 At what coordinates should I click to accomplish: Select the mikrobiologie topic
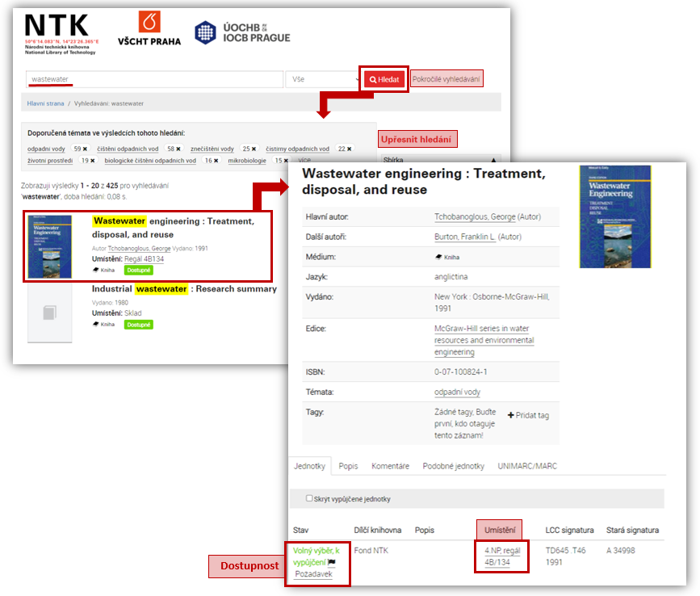point(247,161)
